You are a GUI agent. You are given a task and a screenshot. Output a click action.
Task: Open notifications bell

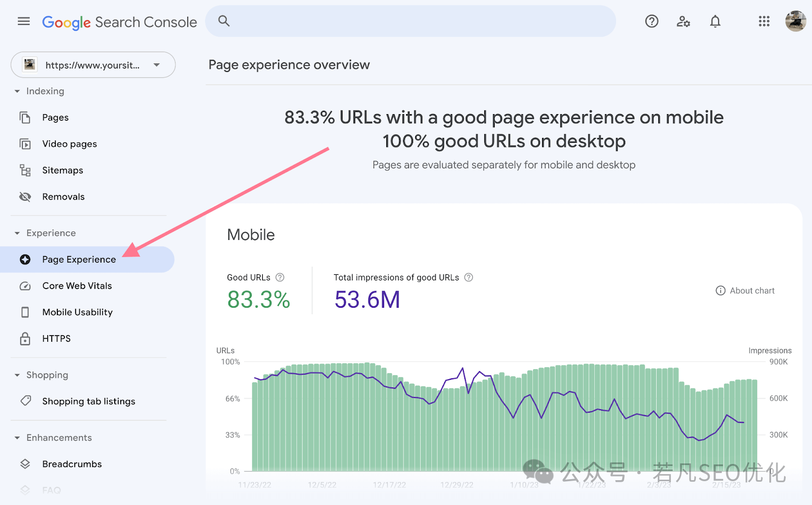(715, 21)
